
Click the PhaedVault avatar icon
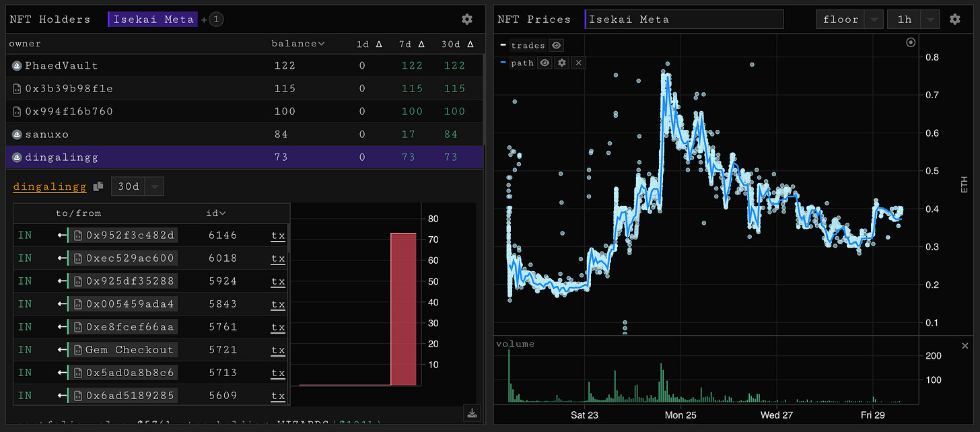click(17, 66)
